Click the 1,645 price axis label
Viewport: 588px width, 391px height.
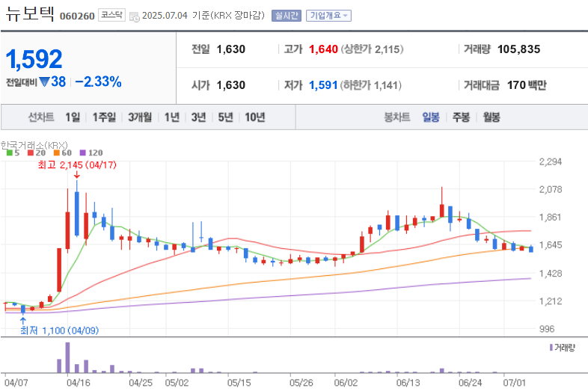551,245
